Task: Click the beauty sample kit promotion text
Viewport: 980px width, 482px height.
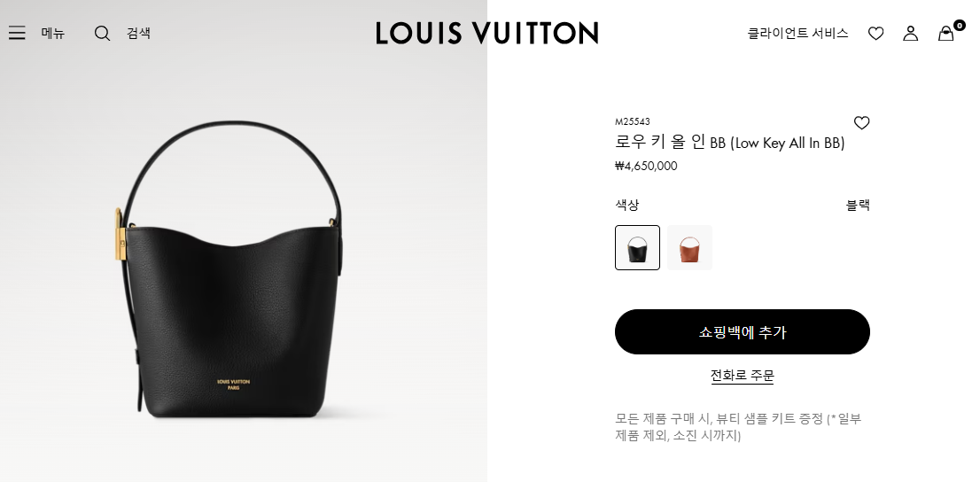Action: tap(739, 427)
